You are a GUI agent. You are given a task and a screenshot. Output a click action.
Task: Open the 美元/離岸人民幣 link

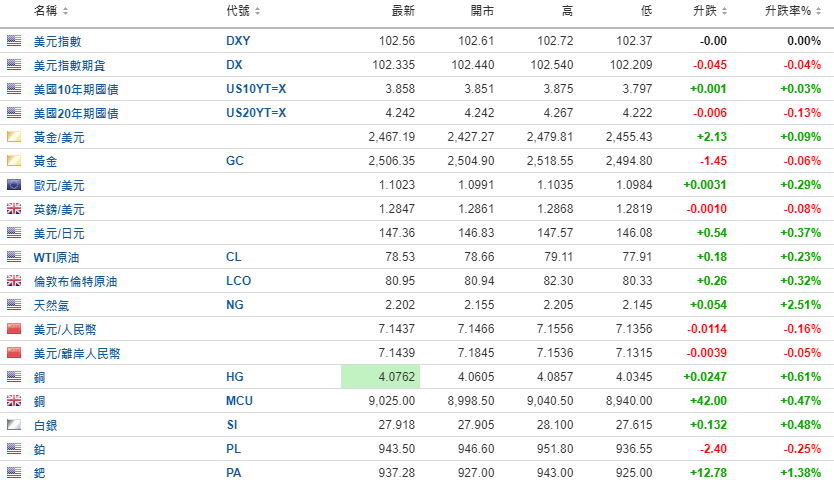pyautogui.click(x=76, y=353)
